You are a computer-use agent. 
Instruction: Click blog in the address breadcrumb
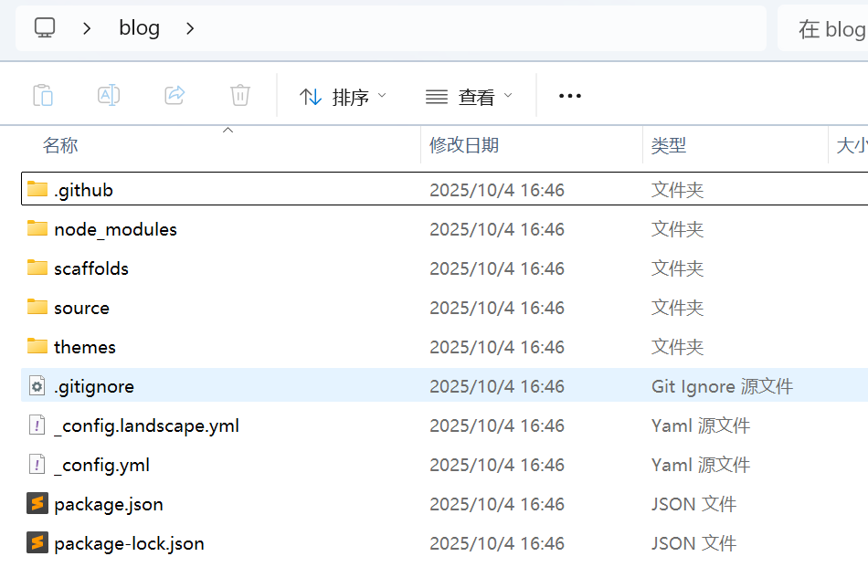point(139,28)
